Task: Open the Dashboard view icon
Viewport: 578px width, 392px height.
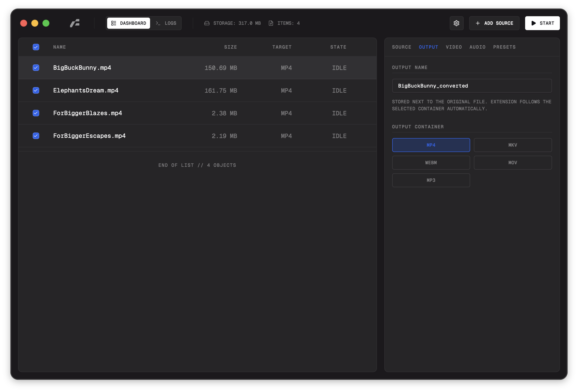Action: click(x=114, y=23)
